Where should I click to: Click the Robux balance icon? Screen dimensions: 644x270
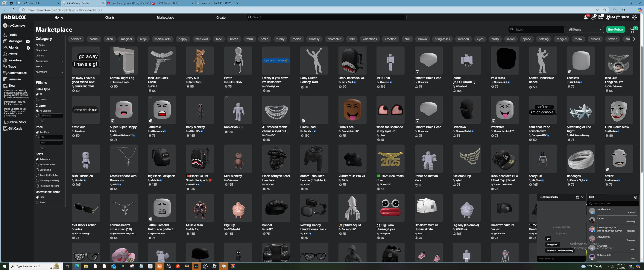click(x=608, y=17)
